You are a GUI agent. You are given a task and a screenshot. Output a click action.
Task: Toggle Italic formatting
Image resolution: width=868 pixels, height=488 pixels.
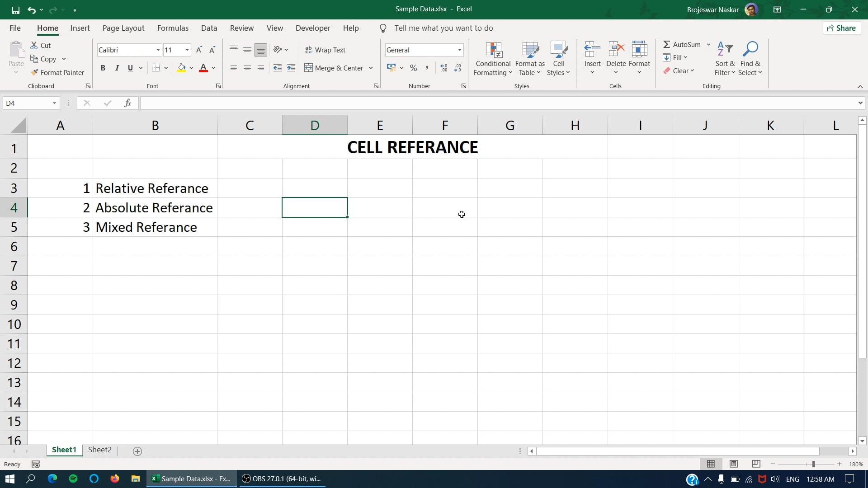(x=117, y=68)
